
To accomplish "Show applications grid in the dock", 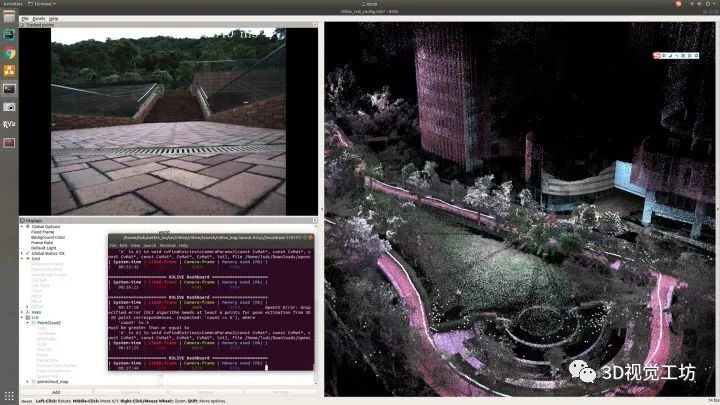I will 9,395.
